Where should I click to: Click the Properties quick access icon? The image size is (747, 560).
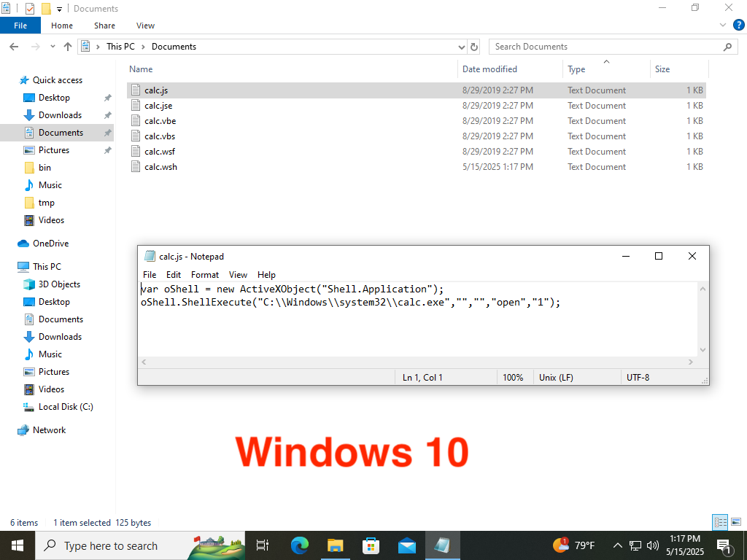coord(29,8)
